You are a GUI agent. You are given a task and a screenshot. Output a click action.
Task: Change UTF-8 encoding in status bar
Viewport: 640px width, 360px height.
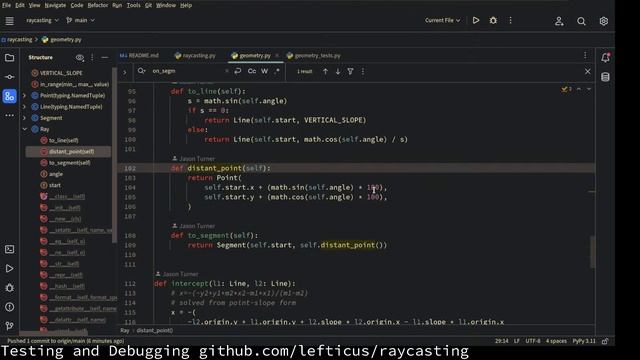coord(533,341)
